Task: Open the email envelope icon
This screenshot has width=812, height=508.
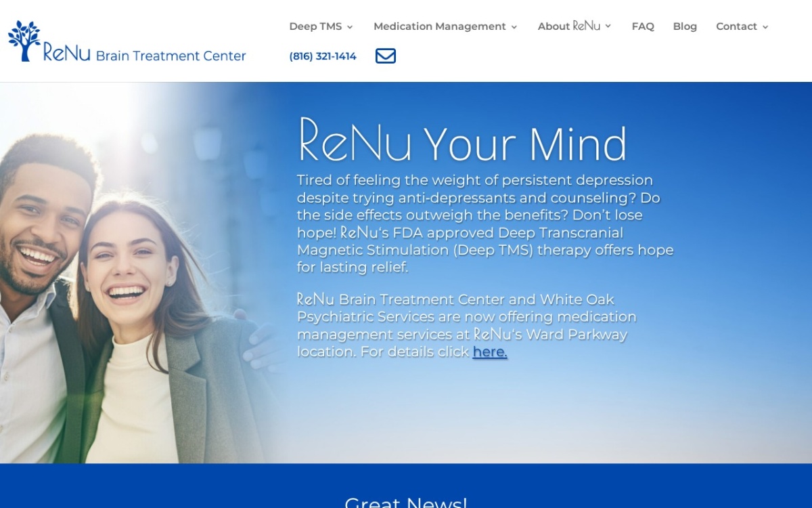Action: (x=386, y=56)
